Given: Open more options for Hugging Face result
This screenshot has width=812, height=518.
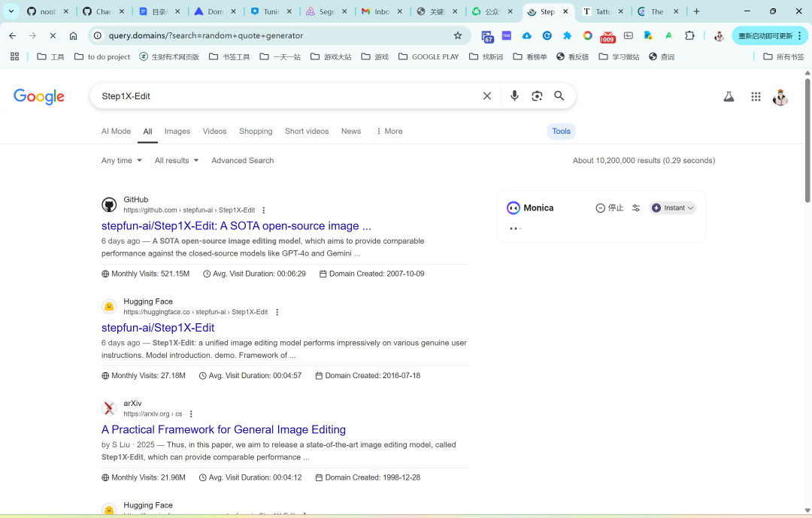Looking at the screenshot, I should [277, 312].
